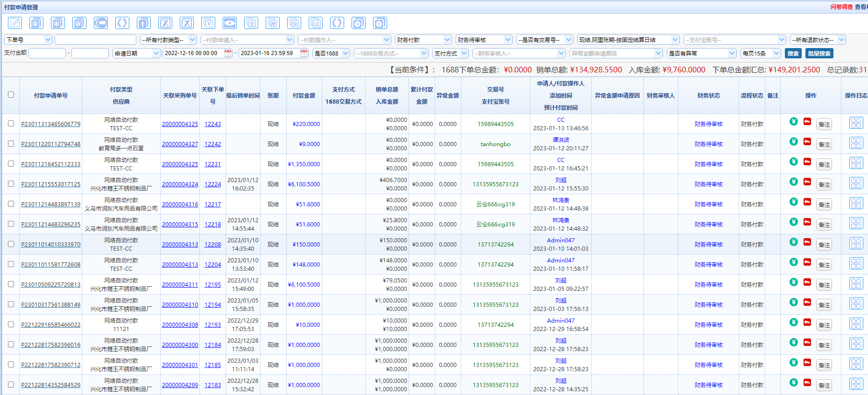The image size is (868, 395).
Task: Open the 财务待审核 dropdown
Action: point(484,40)
